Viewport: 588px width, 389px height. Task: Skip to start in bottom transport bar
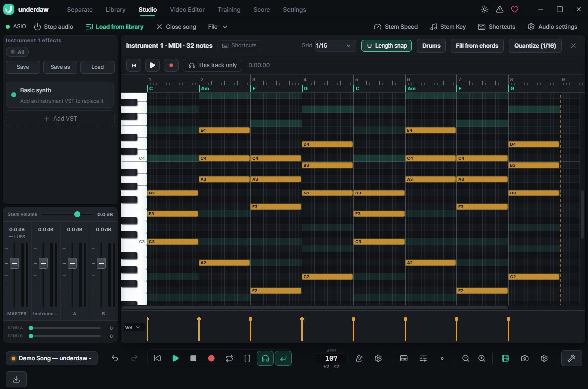pos(157,358)
